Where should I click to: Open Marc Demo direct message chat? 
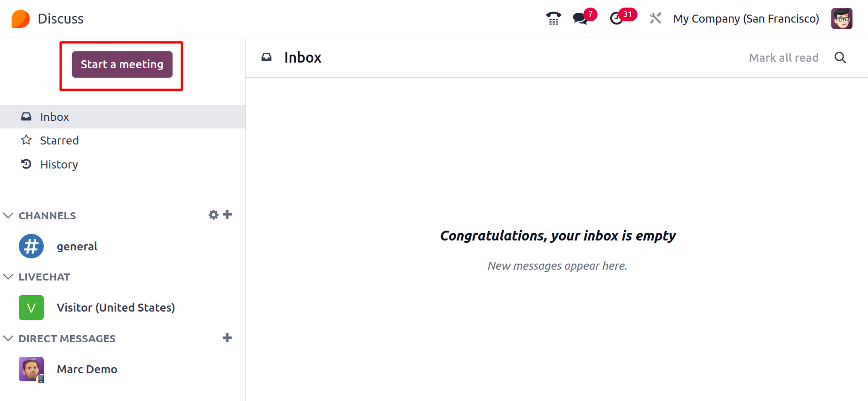pyautogui.click(x=87, y=369)
